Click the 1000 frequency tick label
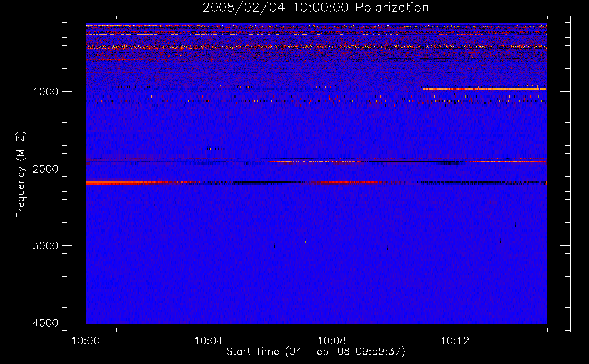Image resolution: width=589 pixels, height=364 pixels. pos(46,91)
